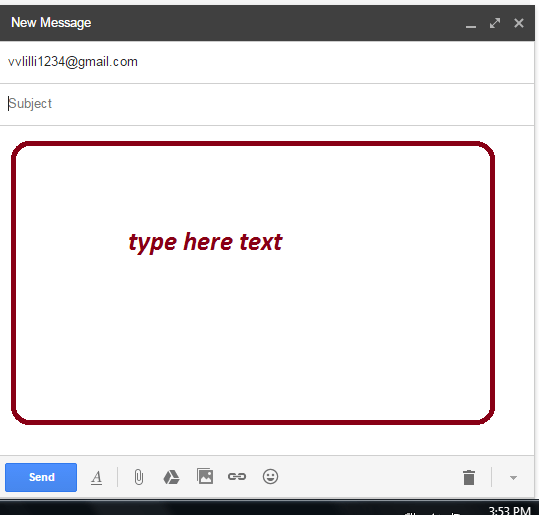The image size is (539, 515).
Task: Click the recipient vvlilli1234@gmail.com field
Action: point(267,62)
